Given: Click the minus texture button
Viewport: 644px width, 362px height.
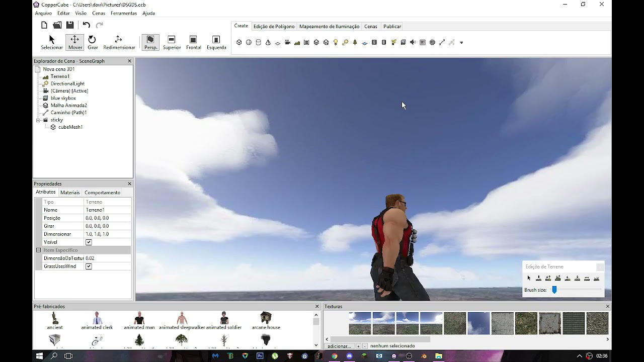Looking at the screenshot, I should (365, 346).
